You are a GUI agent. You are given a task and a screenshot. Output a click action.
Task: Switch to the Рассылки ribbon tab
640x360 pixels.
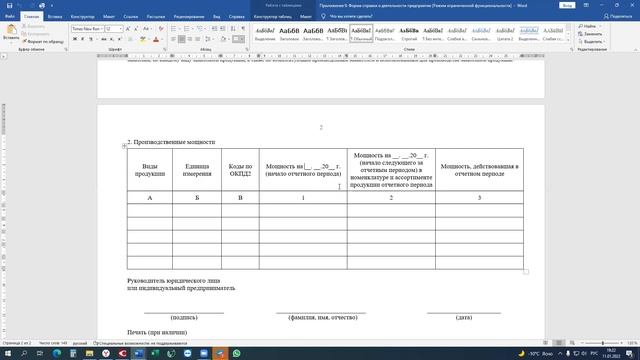click(156, 17)
